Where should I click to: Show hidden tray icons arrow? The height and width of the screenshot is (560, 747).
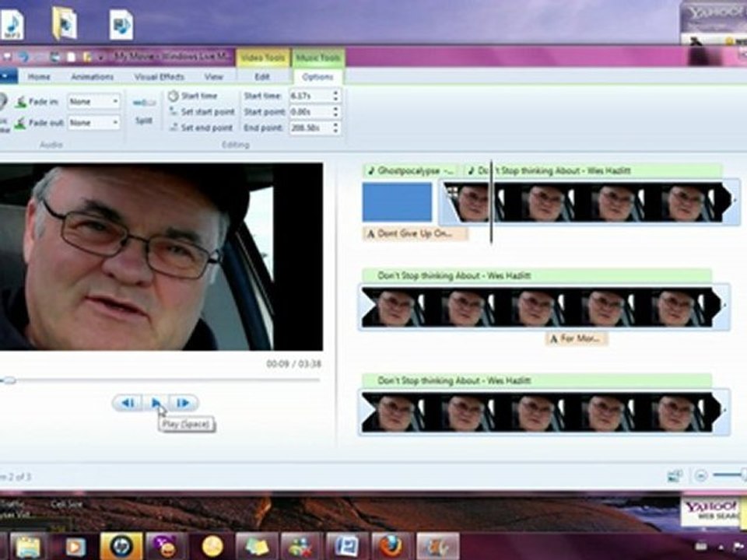point(721,547)
